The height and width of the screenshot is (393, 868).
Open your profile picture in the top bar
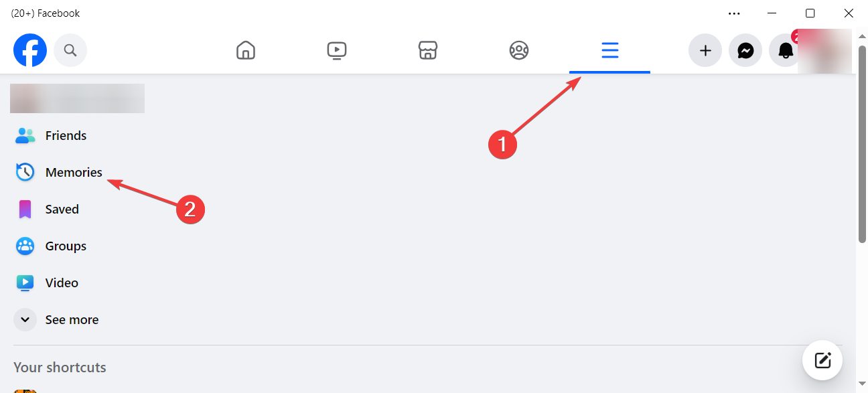pyautogui.click(x=824, y=50)
